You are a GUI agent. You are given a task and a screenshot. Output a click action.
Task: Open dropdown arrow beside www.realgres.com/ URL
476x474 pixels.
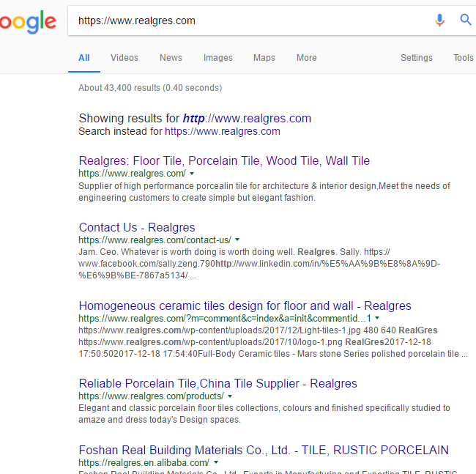192,174
